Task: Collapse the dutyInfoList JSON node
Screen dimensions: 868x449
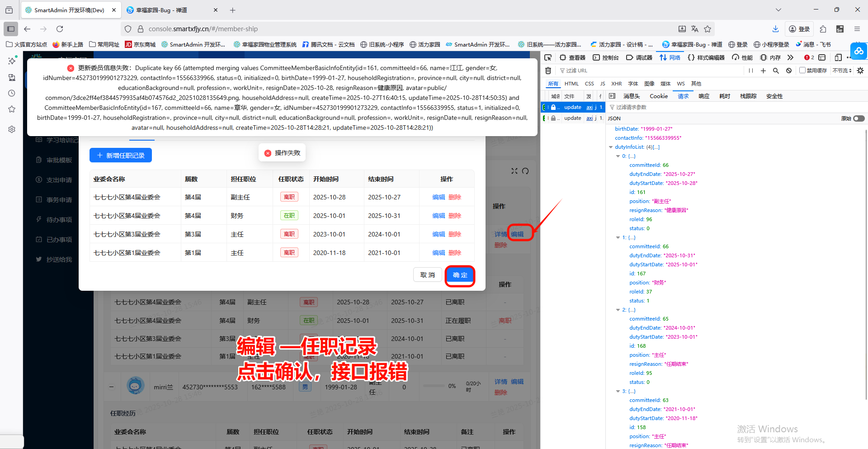Action: pyautogui.click(x=611, y=147)
